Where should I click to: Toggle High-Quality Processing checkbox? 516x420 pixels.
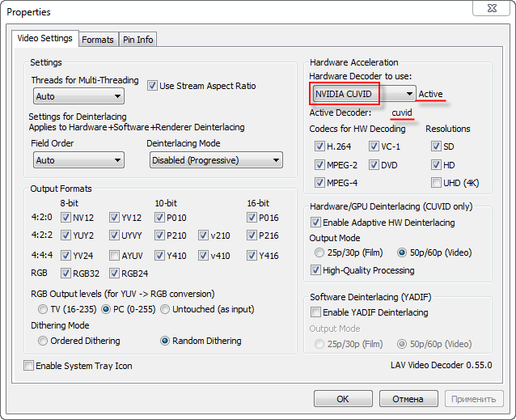315,270
